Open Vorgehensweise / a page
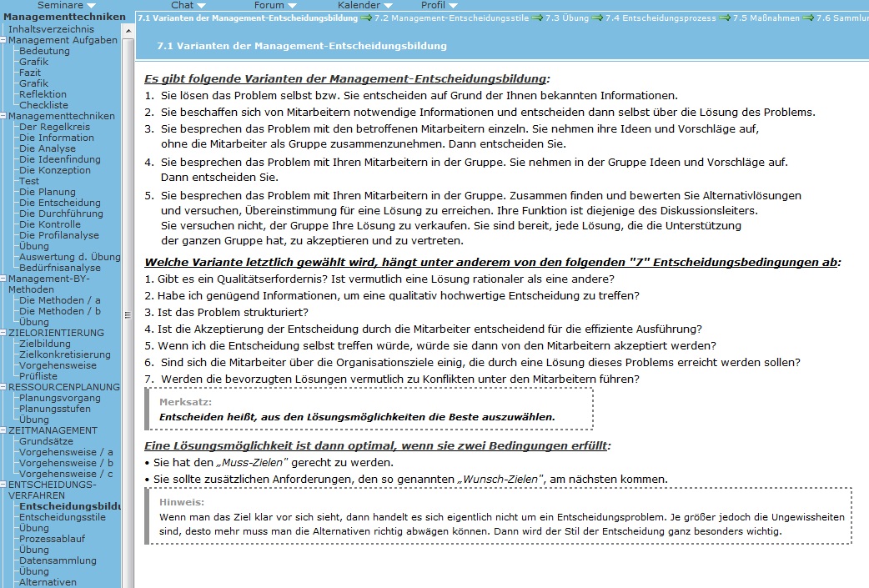This screenshot has width=869, height=588. (66, 452)
